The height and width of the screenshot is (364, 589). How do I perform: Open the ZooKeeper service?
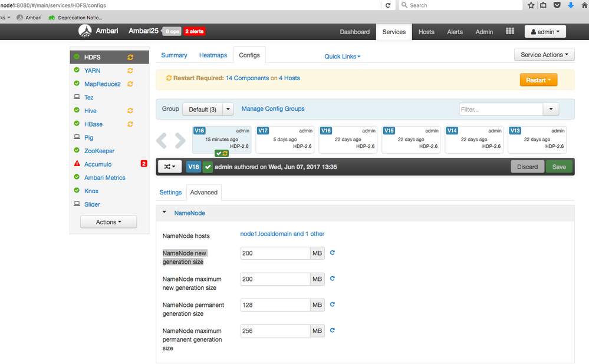pos(99,151)
